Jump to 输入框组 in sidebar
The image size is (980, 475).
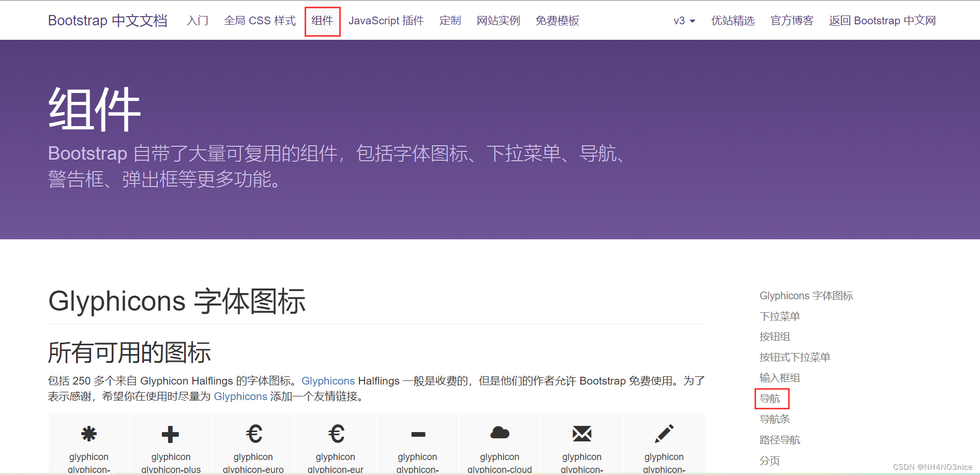click(x=780, y=378)
